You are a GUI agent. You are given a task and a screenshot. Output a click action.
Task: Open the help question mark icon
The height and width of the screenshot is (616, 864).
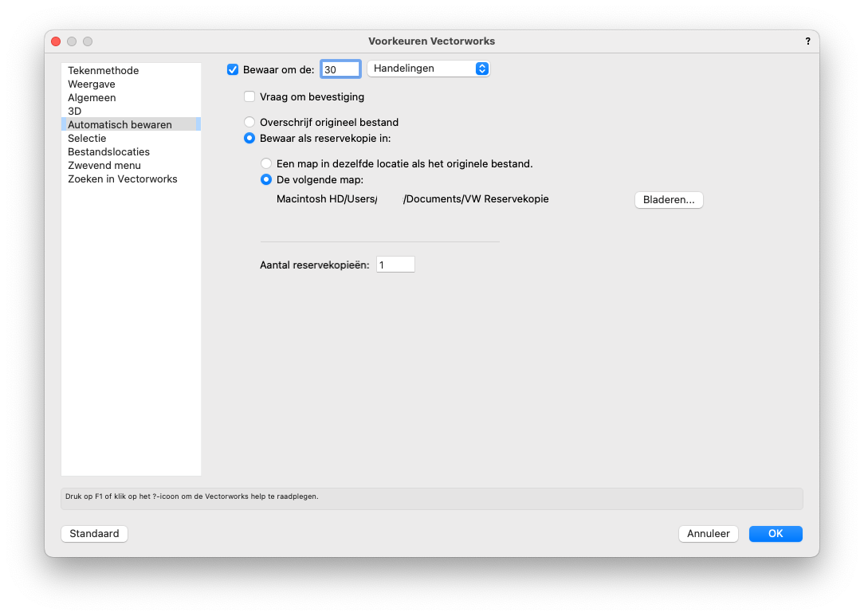point(807,41)
